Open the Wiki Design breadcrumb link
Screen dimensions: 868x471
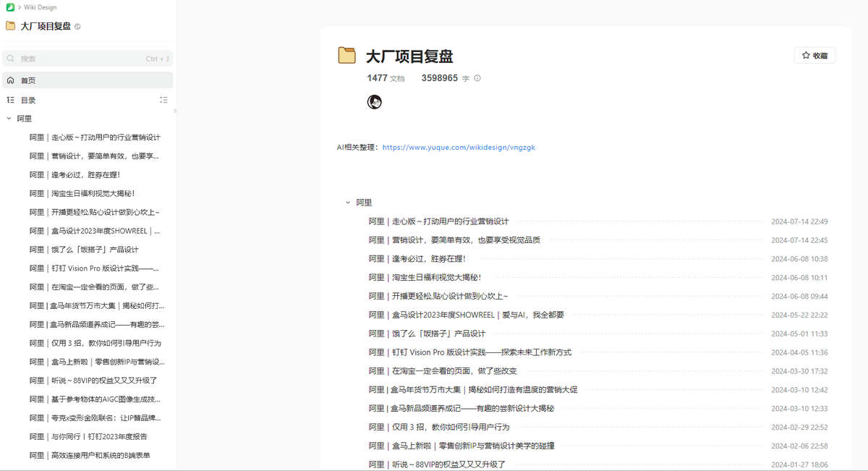coord(40,7)
